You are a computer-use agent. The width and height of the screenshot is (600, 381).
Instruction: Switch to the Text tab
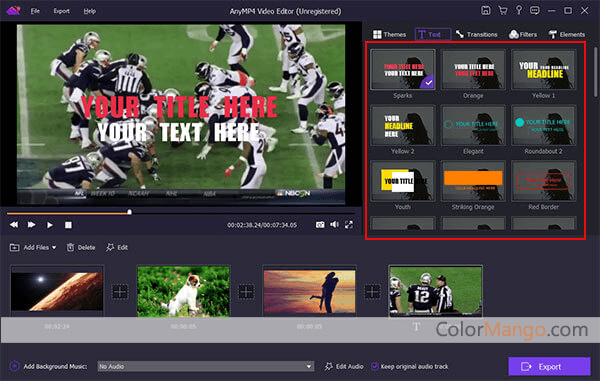[x=433, y=34]
